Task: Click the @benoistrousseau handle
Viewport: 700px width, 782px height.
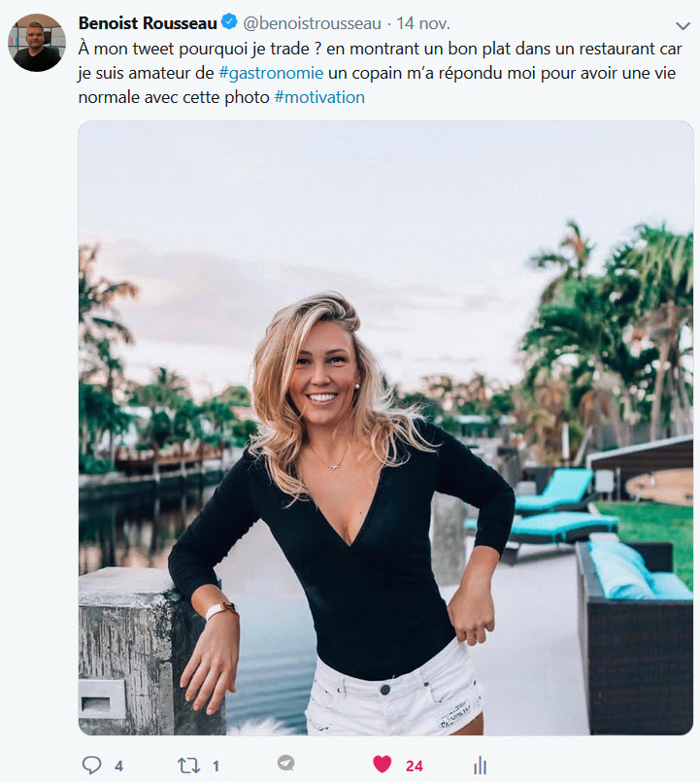Action: pos(312,23)
